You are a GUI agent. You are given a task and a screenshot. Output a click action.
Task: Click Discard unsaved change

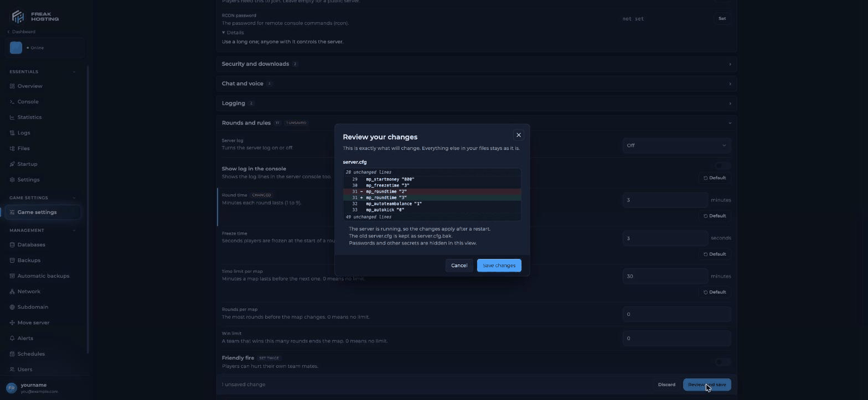(666, 385)
